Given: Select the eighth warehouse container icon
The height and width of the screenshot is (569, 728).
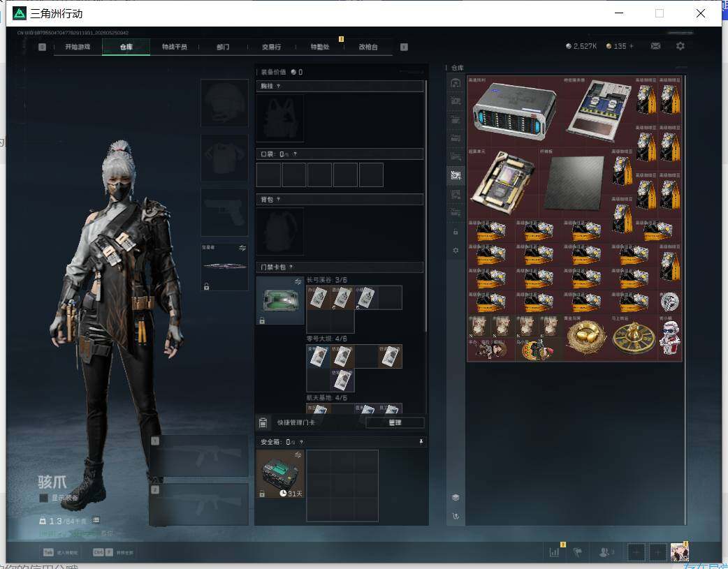Looking at the screenshot, I should point(456,212).
